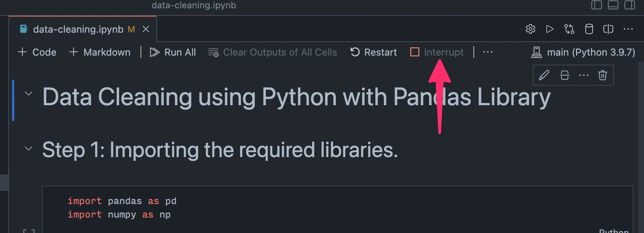This screenshot has width=644, height=233.
Task: Restart the notebook kernel
Action: point(373,52)
